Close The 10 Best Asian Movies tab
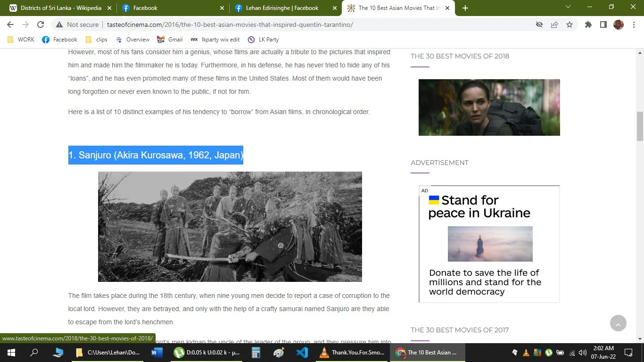This screenshot has height=362, width=644. pyautogui.click(x=447, y=8)
